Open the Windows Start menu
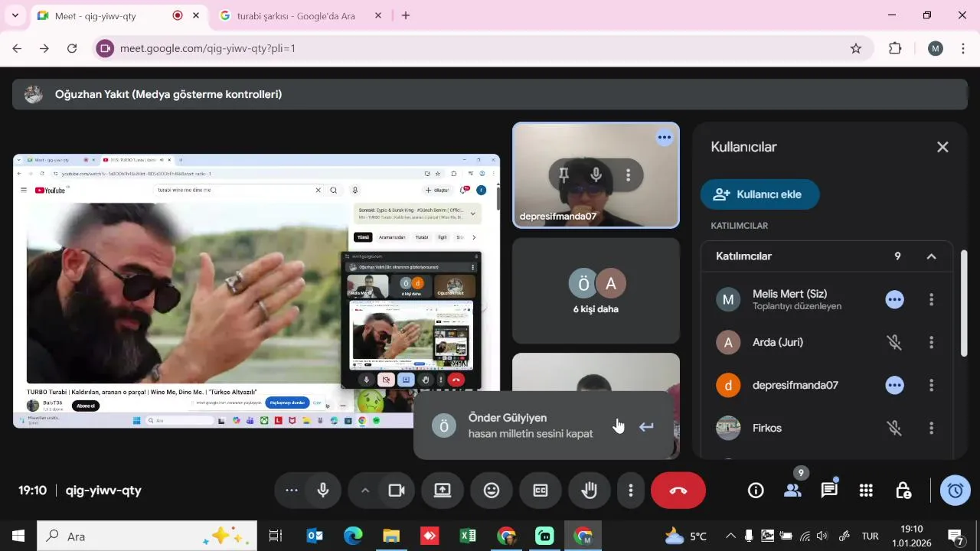This screenshot has height=551, width=980. click(18, 536)
